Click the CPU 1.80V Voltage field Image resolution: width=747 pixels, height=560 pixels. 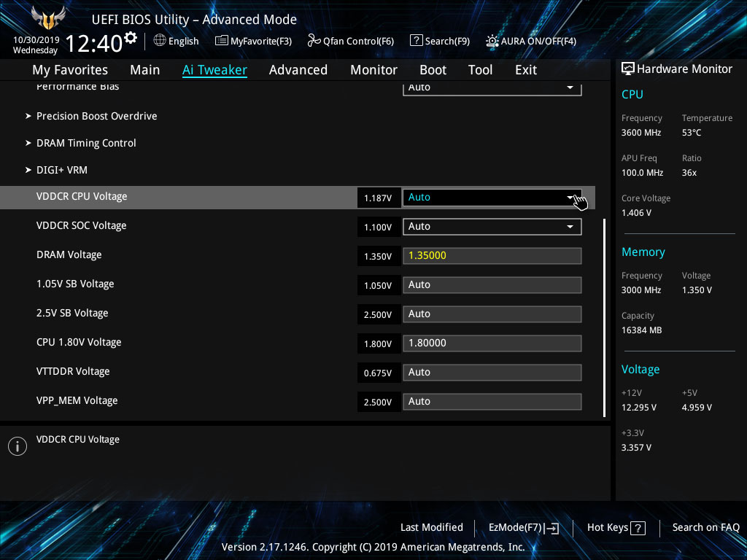pos(492,343)
